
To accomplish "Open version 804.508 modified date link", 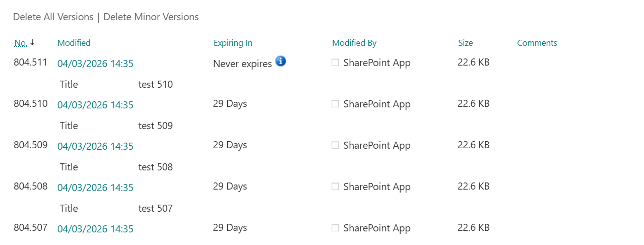I will (95, 188).
